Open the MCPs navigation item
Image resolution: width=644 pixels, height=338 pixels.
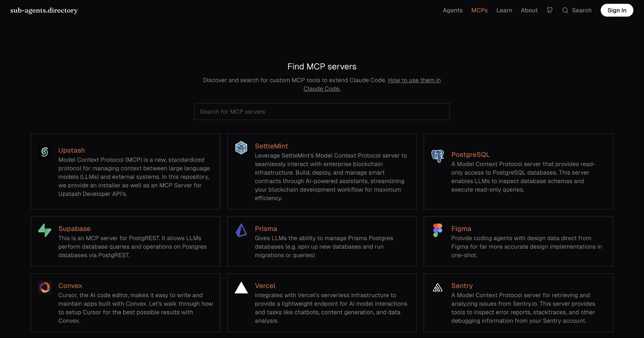click(479, 10)
